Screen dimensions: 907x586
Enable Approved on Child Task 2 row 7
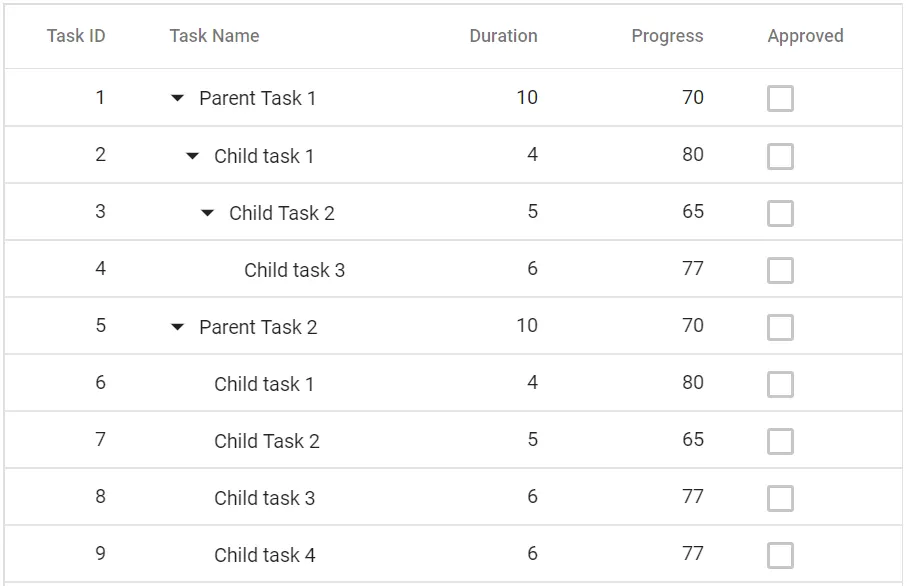click(779, 440)
